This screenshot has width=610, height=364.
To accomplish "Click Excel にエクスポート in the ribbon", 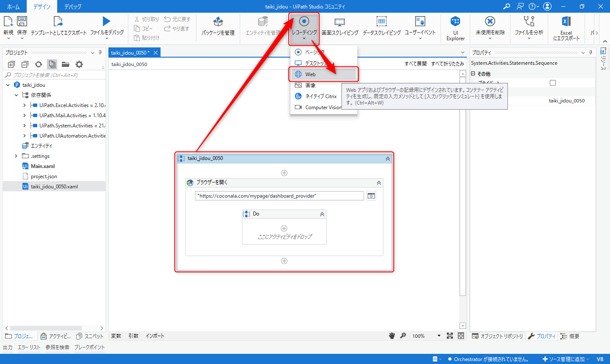I will [566, 28].
